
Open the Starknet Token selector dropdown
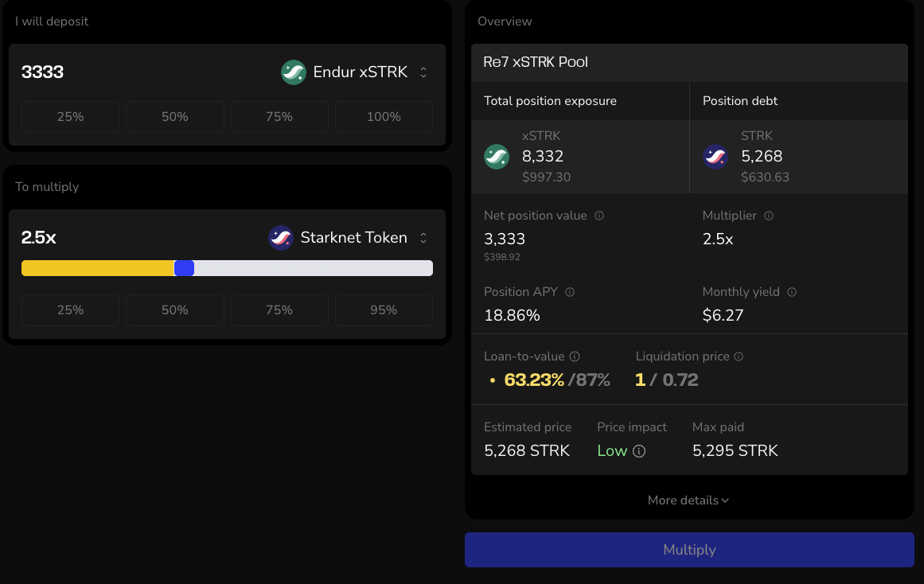tap(349, 238)
